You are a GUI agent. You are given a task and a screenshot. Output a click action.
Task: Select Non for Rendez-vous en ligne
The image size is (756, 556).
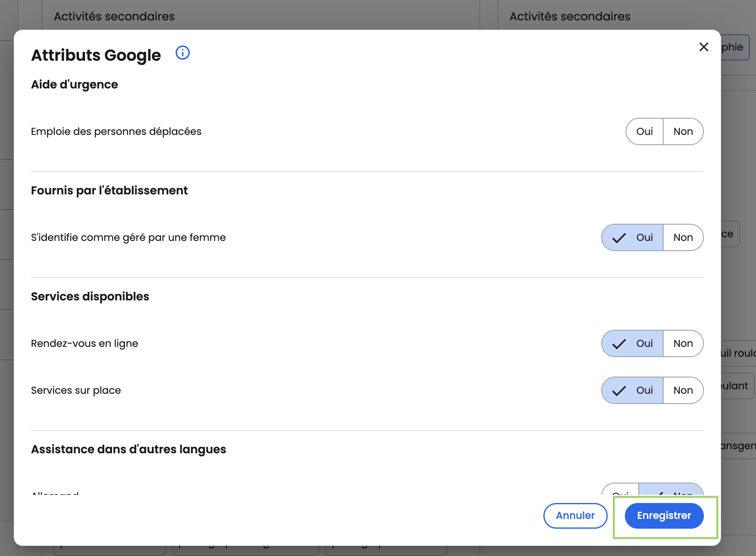click(x=683, y=343)
